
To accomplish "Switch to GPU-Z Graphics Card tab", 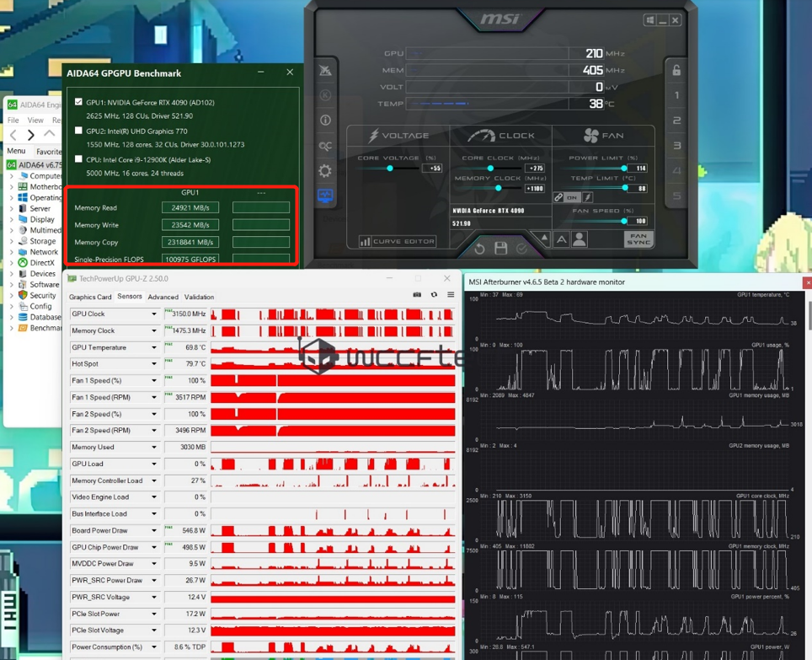I will point(90,297).
